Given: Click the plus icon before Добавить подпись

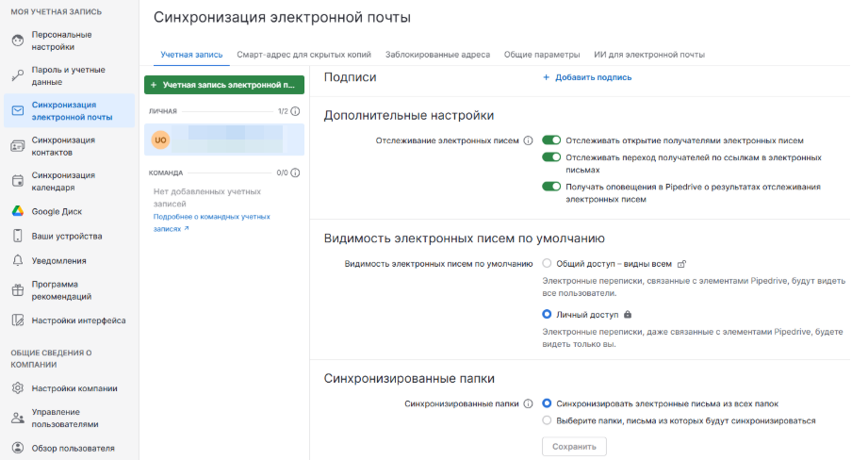Looking at the screenshot, I should (546, 77).
